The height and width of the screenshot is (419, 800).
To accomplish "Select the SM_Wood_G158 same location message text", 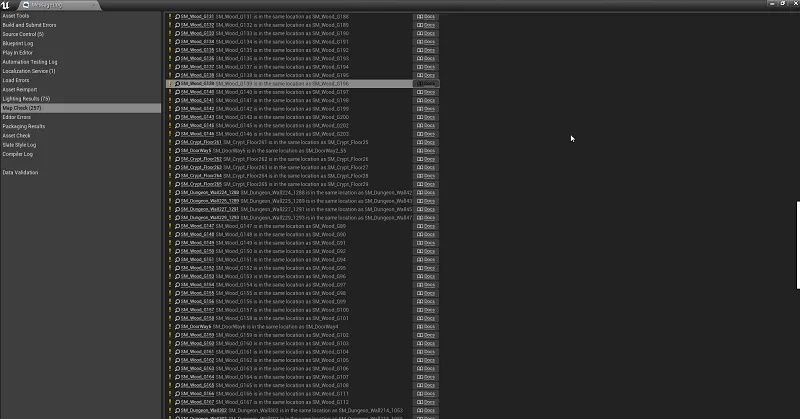I will [282, 318].
